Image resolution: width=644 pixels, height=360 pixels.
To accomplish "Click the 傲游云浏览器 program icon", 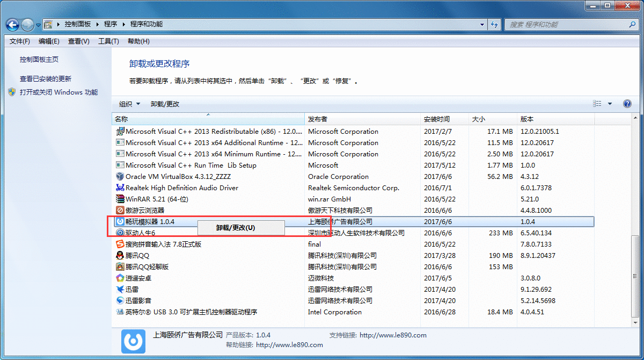I will 120,210.
